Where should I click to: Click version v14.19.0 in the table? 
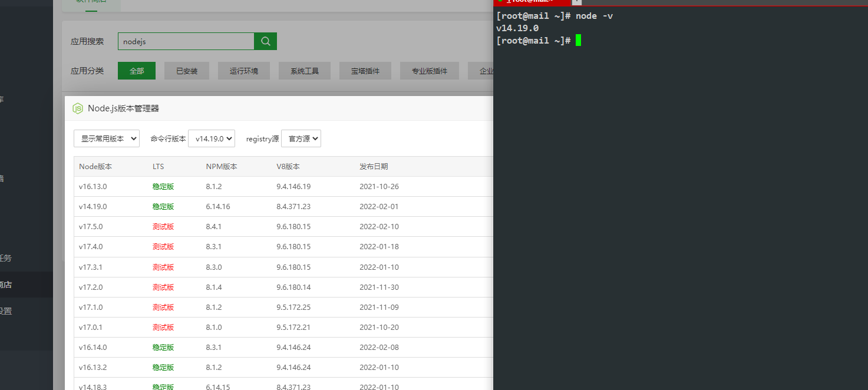[x=93, y=207]
